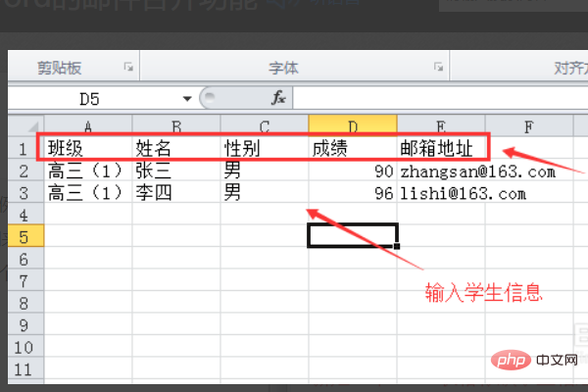Click the select-all corner of the sheet
The image size is (588, 392).
[24, 124]
